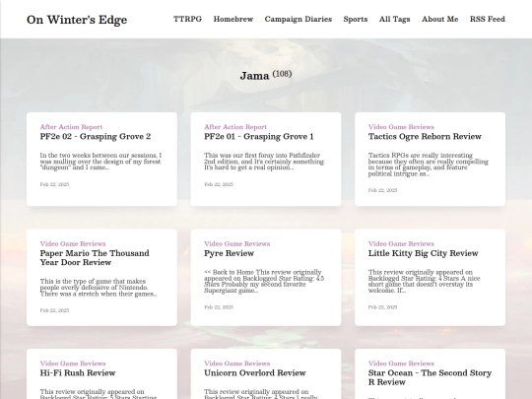Screen dimensions: 532x399
Task: Click the date under Grasping Grove 1 excerpt
Action: click(x=219, y=184)
